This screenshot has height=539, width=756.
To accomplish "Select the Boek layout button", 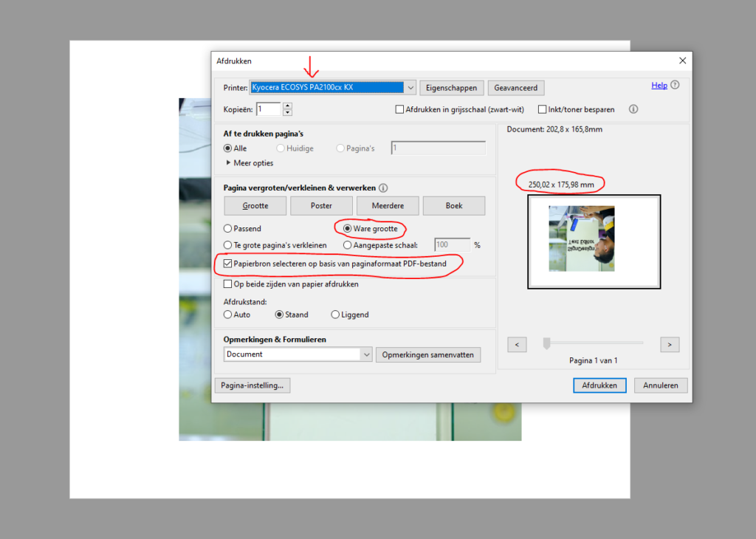I will 454,205.
